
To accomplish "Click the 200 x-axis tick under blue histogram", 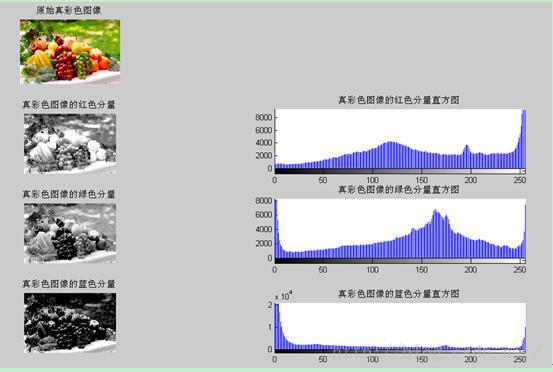I will point(470,359).
